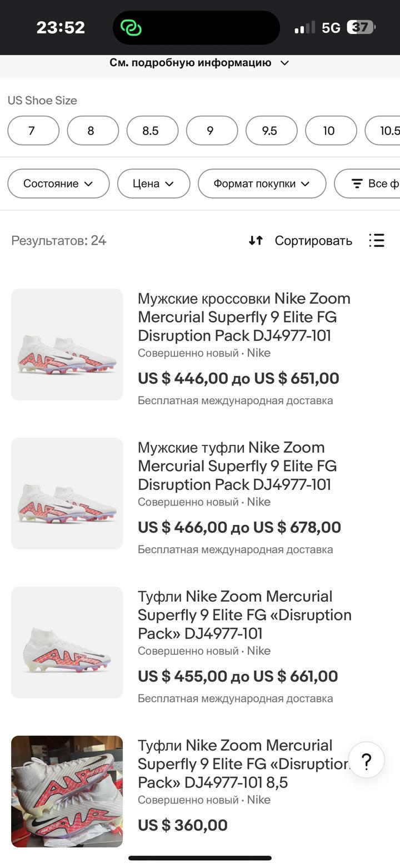Select US shoe size 9.5
The image size is (400, 868).
[271, 131]
